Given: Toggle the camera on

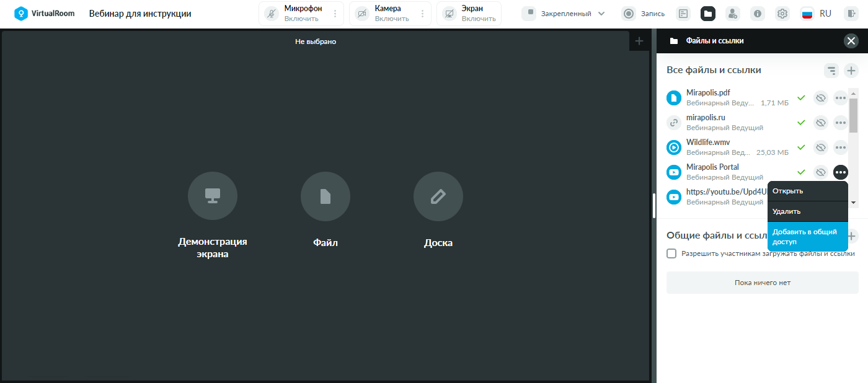Looking at the screenshot, I should (361, 14).
